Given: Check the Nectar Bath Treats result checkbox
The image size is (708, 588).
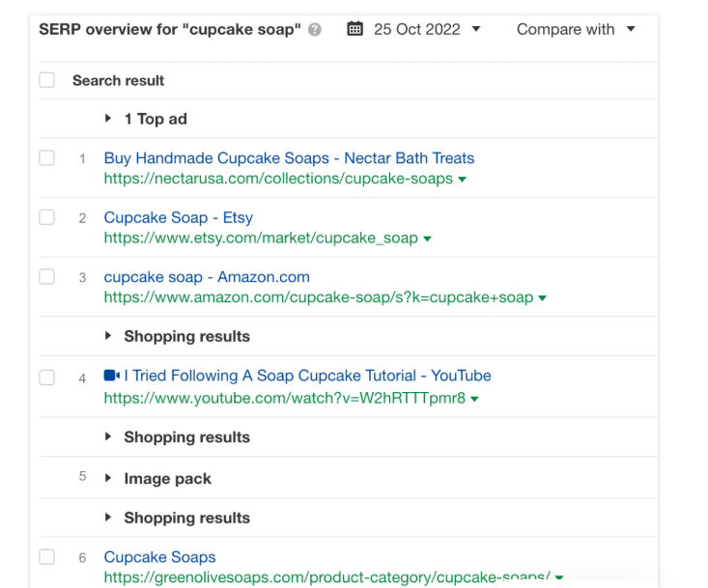Looking at the screenshot, I should coord(46,158).
